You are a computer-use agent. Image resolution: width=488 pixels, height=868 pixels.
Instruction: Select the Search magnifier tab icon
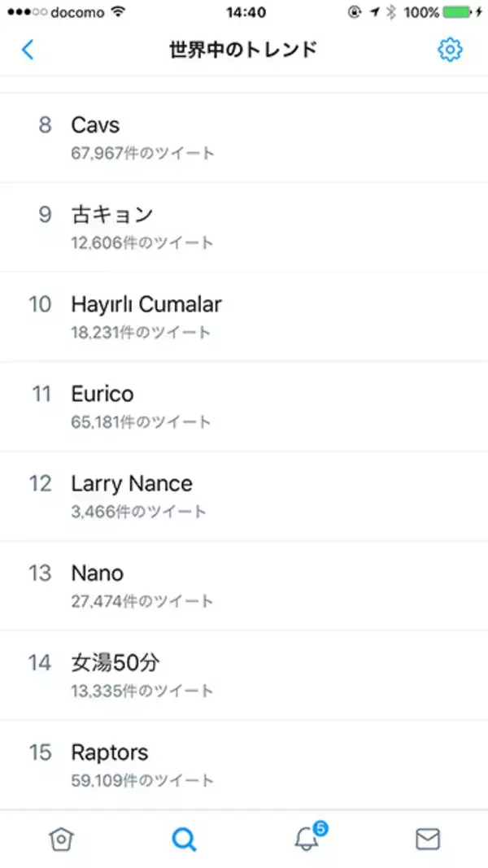point(184,839)
